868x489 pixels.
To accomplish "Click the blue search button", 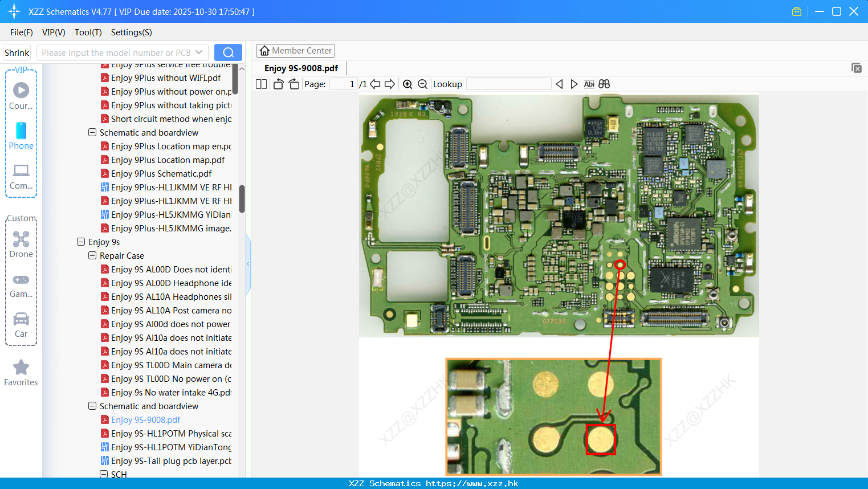I will coord(228,52).
